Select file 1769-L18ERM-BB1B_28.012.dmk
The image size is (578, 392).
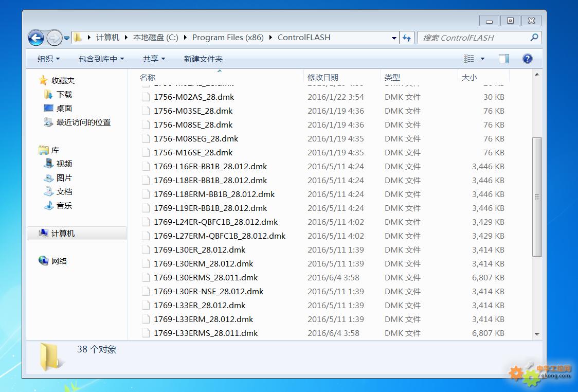214,194
